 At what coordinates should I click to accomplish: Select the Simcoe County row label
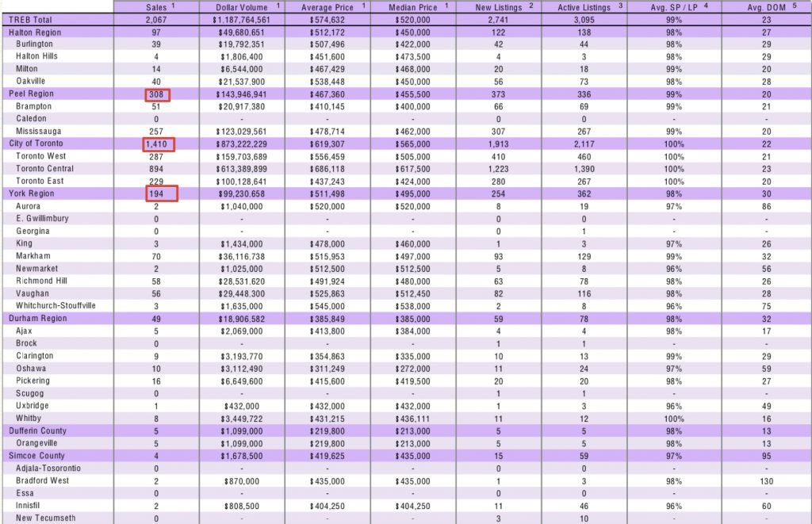click(x=36, y=456)
